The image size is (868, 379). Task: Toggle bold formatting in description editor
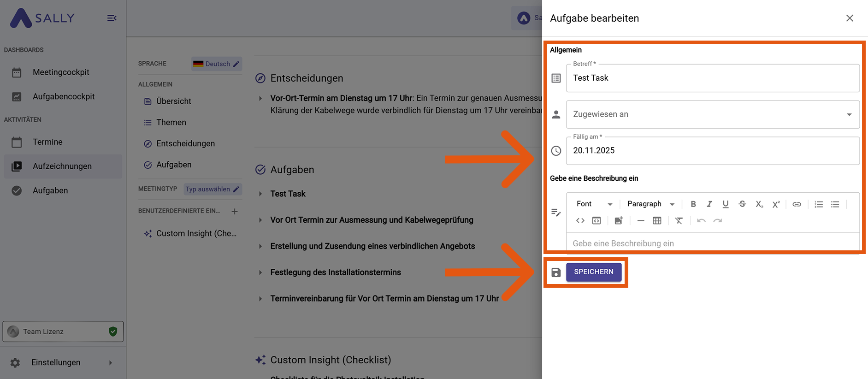pyautogui.click(x=693, y=204)
